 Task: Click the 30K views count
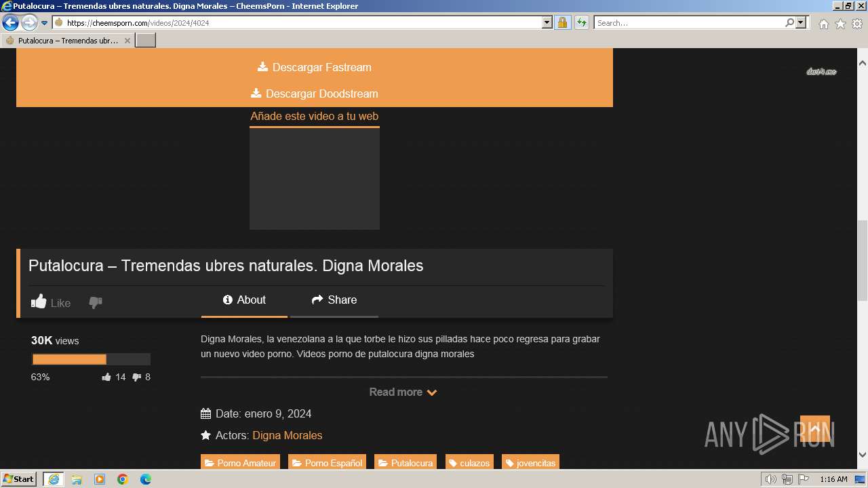(55, 341)
